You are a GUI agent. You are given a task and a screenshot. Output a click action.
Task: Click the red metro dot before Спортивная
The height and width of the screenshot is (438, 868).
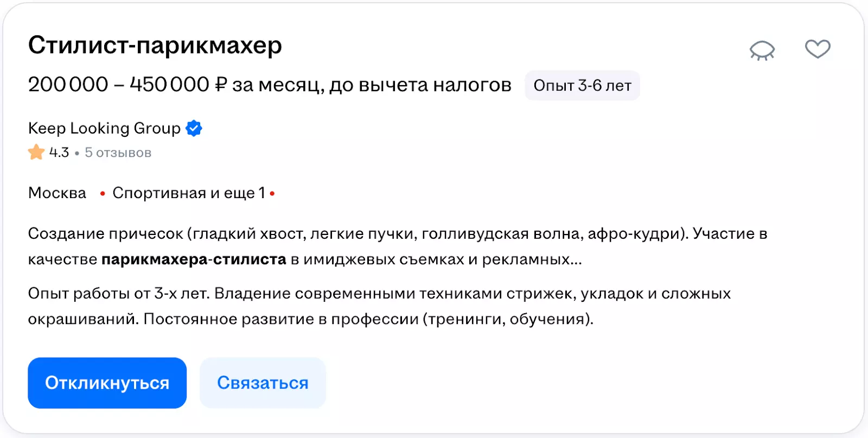click(x=103, y=194)
